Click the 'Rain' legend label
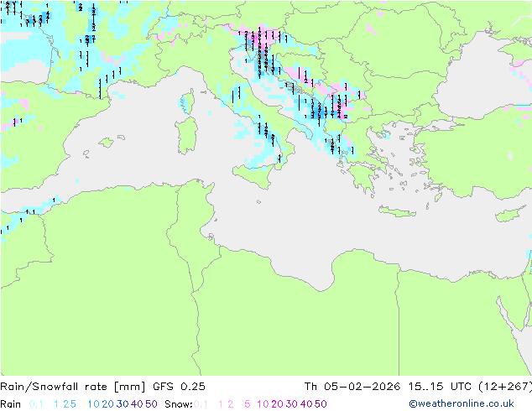This screenshot has height=411, width=532. tap(11, 404)
